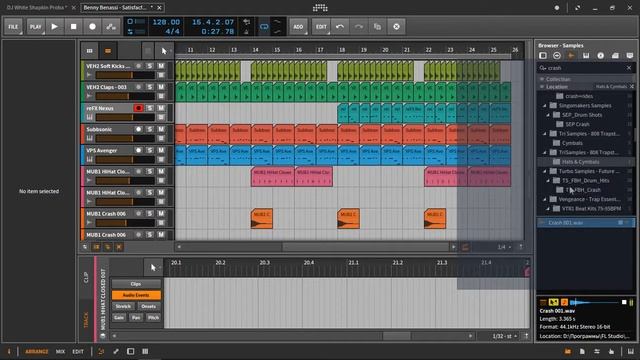This screenshot has width=640, height=360.
Task: Solo the Subbsonic track
Action: pos(150,129)
